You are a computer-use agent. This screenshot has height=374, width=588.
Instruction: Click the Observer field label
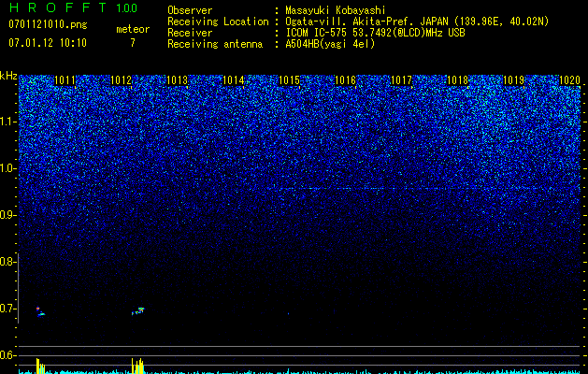(x=190, y=10)
